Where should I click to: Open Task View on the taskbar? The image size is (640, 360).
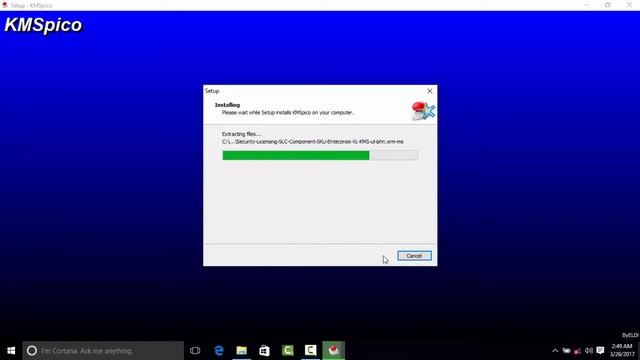[x=195, y=351]
